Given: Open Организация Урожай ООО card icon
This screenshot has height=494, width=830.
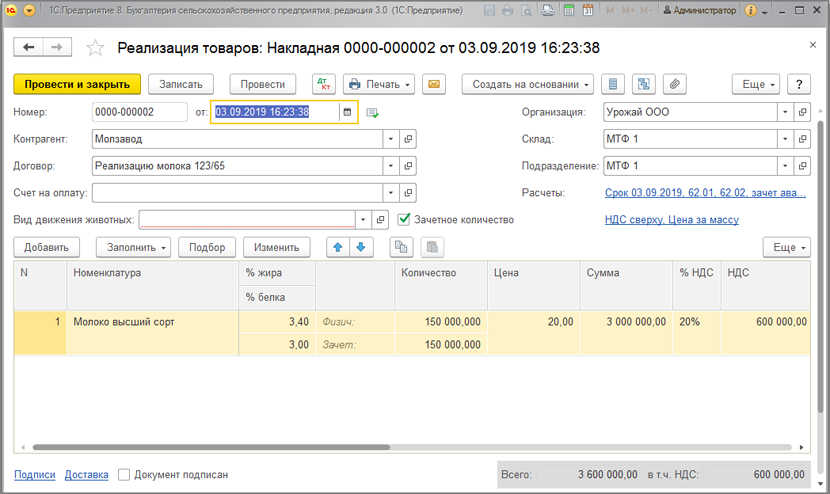Looking at the screenshot, I should pyautogui.click(x=802, y=112).
